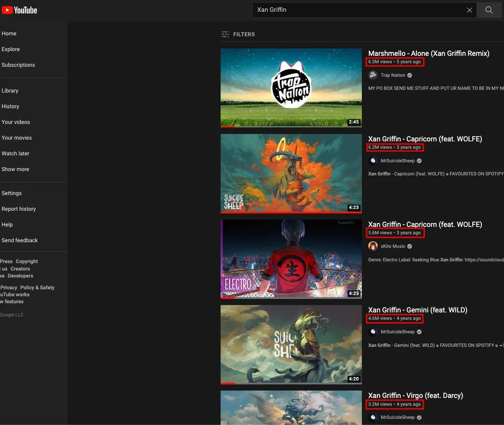The image size is (504, 425).
Task: Open the Copyright footer link
Action: [27, 261]
